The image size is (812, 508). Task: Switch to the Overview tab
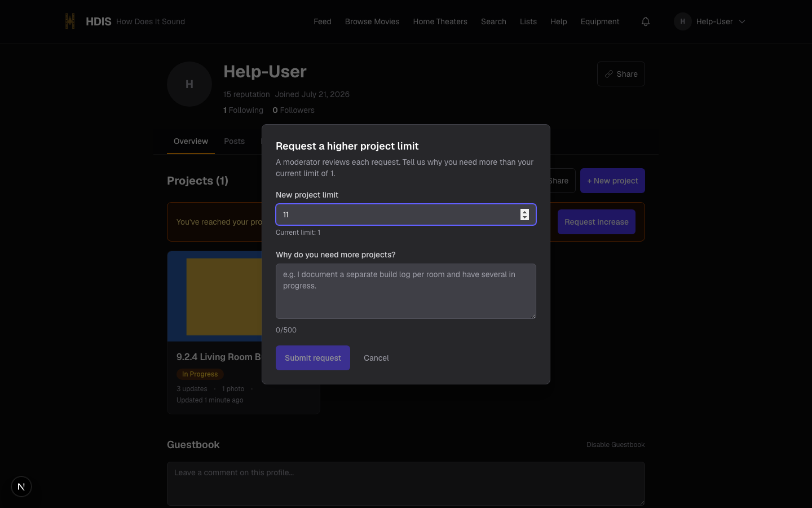pos(191,141)
